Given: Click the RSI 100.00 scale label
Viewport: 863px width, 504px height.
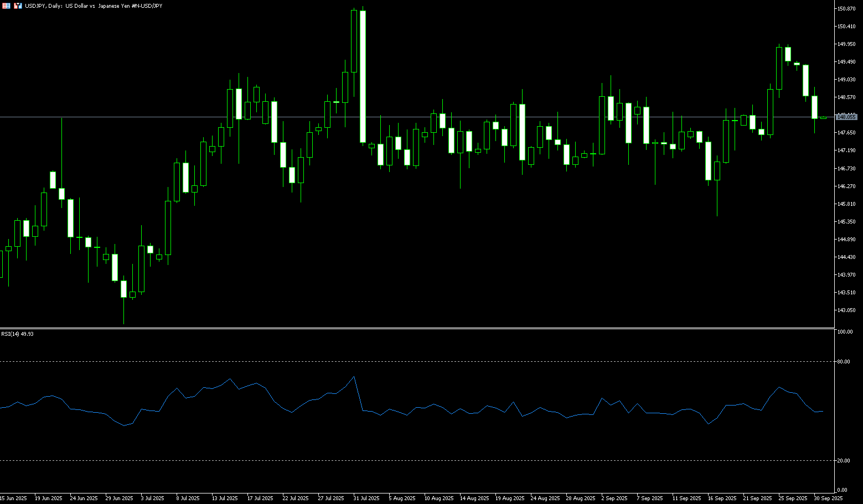Looking at the screenshot, I should click(845, 332).
